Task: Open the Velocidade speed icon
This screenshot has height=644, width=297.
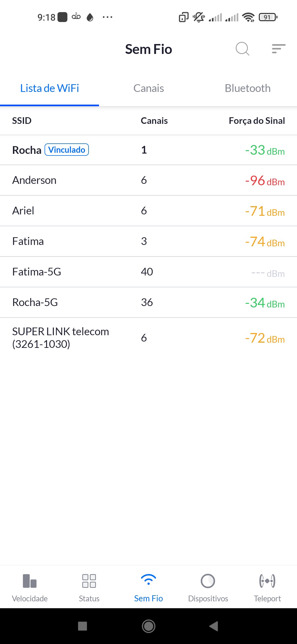Action: pyautogui.click(x=30, y=581)
